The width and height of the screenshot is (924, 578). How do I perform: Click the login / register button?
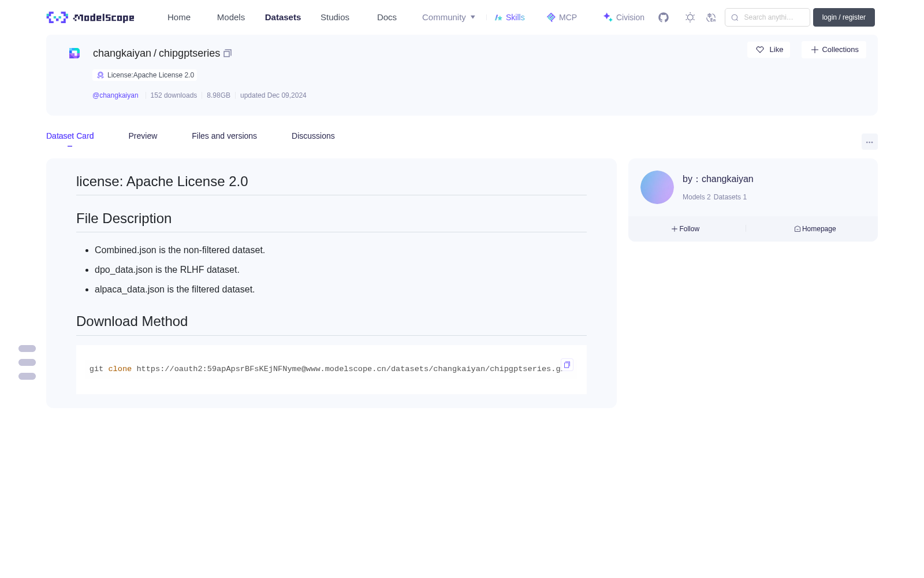pyautogui.click(x=844, y=17)
